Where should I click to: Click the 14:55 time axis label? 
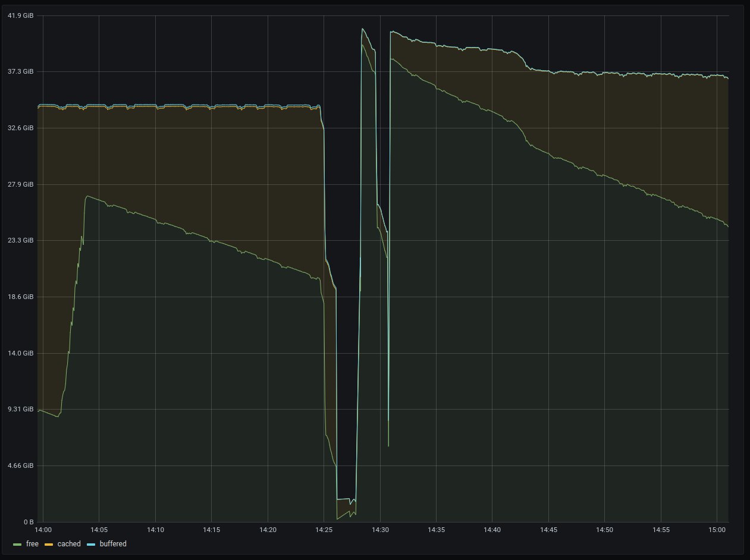(x=660, y=529)
